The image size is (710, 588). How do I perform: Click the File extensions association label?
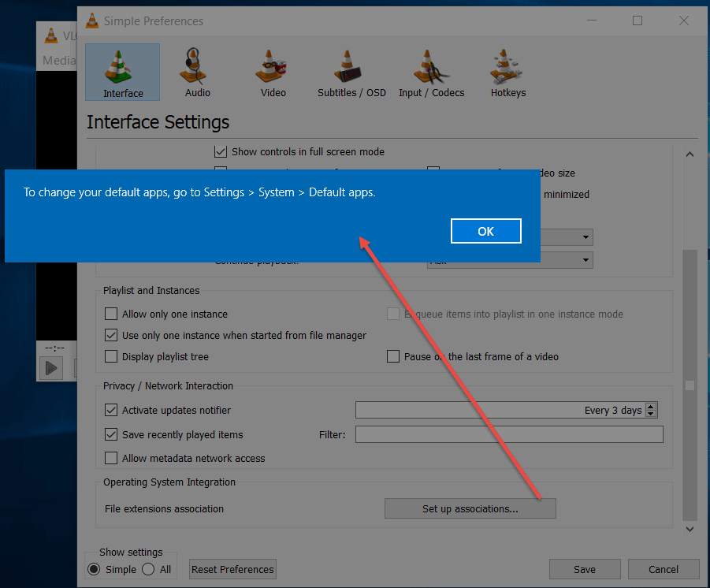coord(164,508)
